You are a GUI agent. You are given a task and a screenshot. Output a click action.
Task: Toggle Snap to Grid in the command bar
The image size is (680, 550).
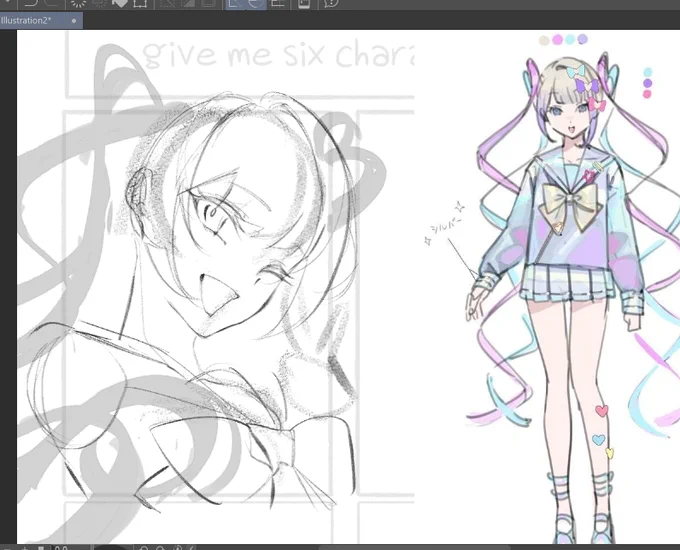pyautogui.click(x=278, y=4)
